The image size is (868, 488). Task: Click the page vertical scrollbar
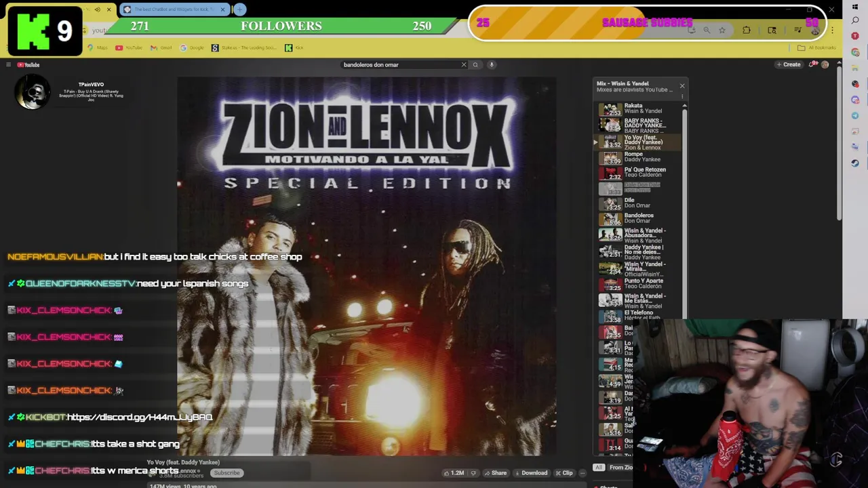(839, 142)
